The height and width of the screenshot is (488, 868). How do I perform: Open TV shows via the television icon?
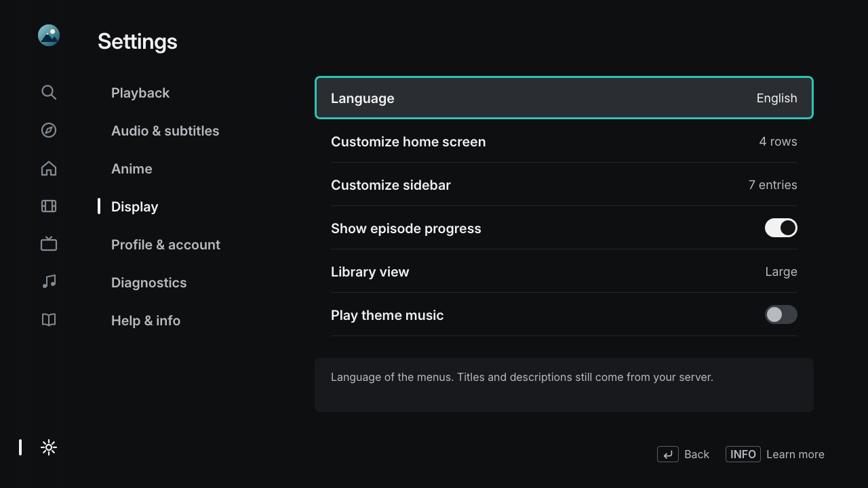pos(49,244)
